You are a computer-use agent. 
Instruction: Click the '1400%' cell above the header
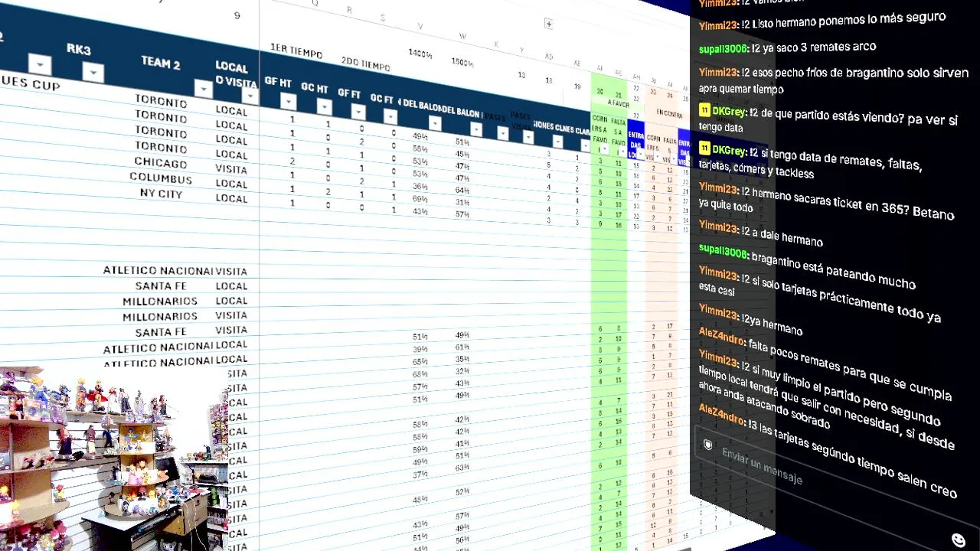pyautogui.click(x=420, y=54)
